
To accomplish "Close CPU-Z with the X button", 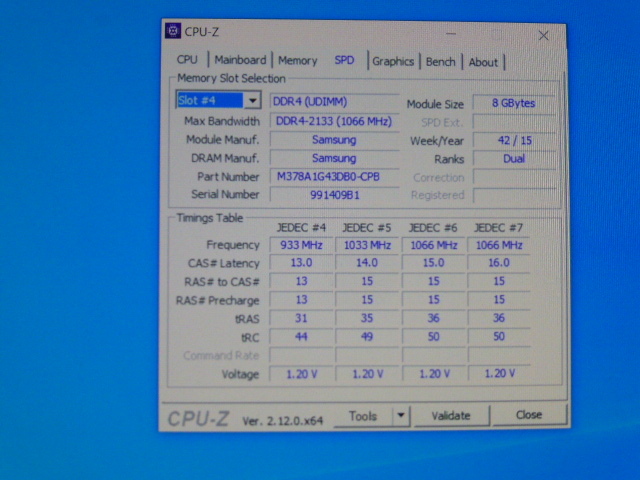I will [543, 36].
